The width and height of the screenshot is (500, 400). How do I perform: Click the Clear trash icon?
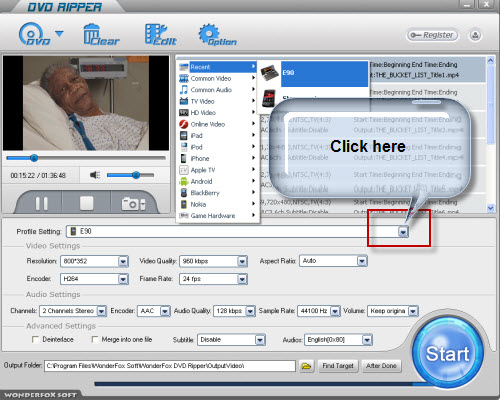coord(101,34)
